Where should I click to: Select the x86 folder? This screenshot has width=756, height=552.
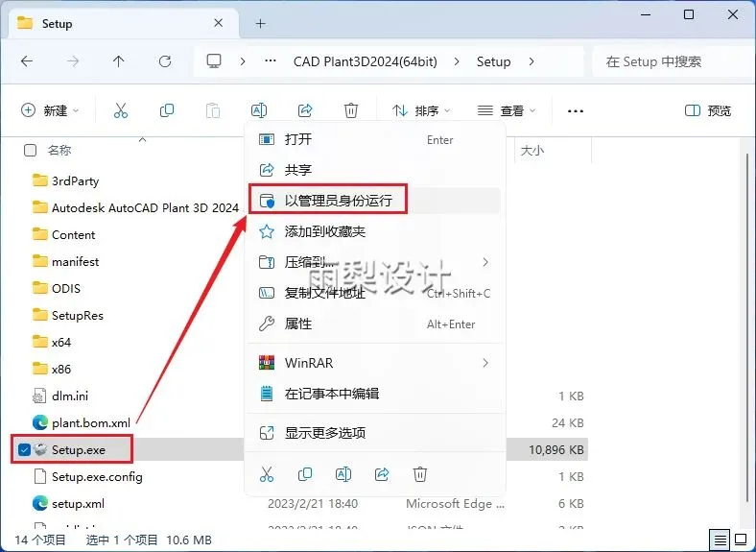coord(52,370)
